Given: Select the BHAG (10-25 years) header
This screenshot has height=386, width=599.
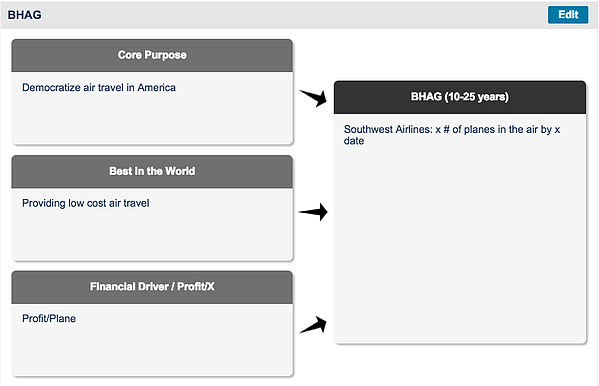Looking at the screenshot, I should tap(460, 97).
